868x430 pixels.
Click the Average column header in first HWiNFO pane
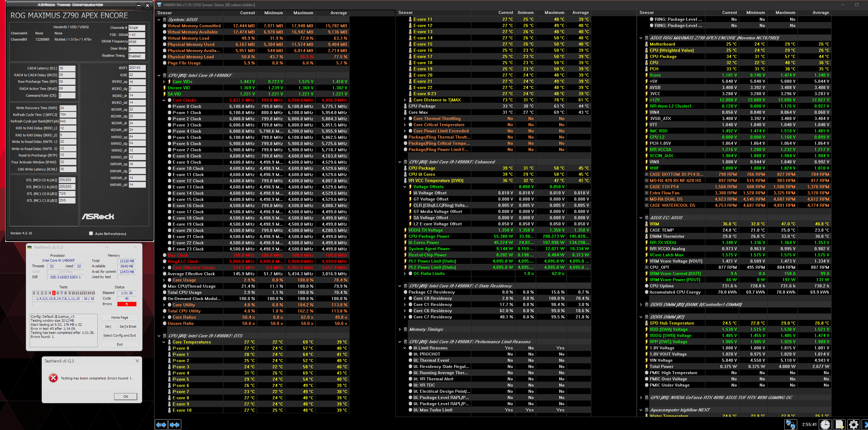(x=333, y=13)
